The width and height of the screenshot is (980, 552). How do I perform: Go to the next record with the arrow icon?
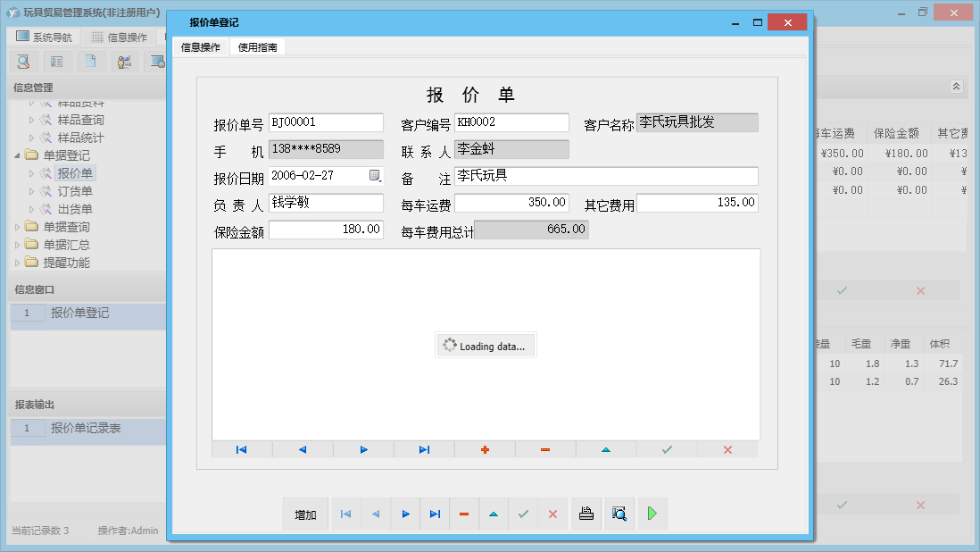[404, 514]
